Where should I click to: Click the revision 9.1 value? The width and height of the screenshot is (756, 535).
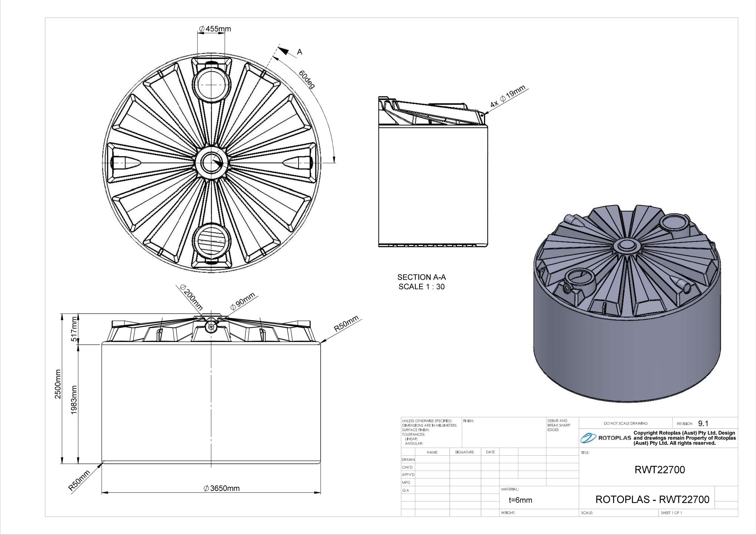pos(703,424)
